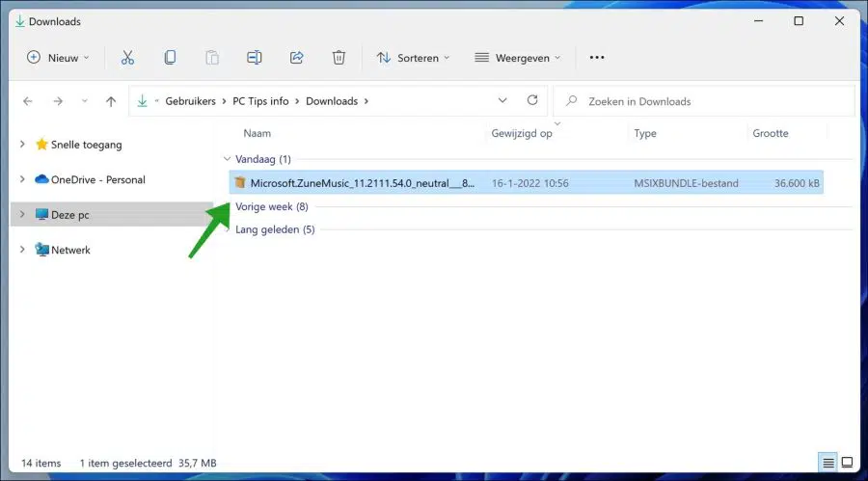Click the Share icon in toolbar
This screenshot has width=868, height=481.
pyautogui.click(x=297, y=58)
